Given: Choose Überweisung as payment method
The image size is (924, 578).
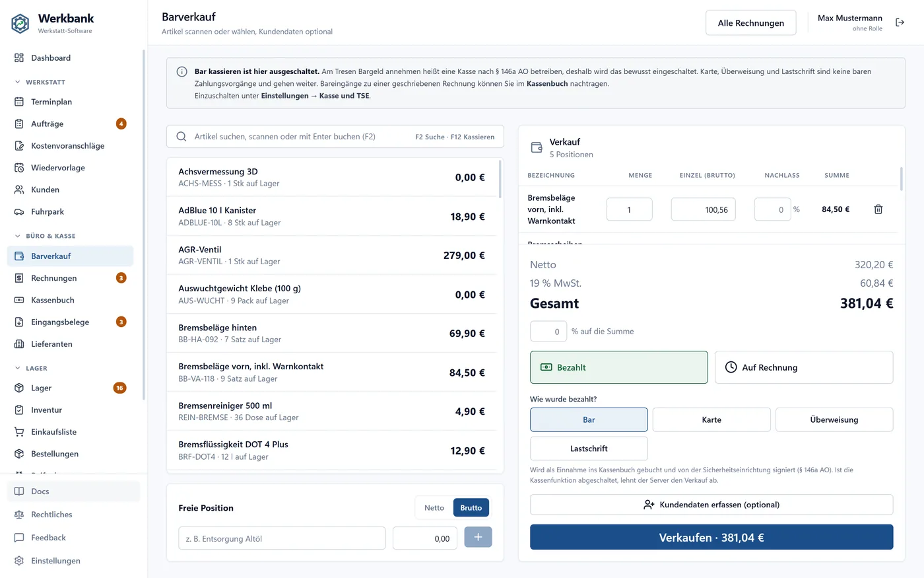Looking at the screenshot, I should click(834, 420).
